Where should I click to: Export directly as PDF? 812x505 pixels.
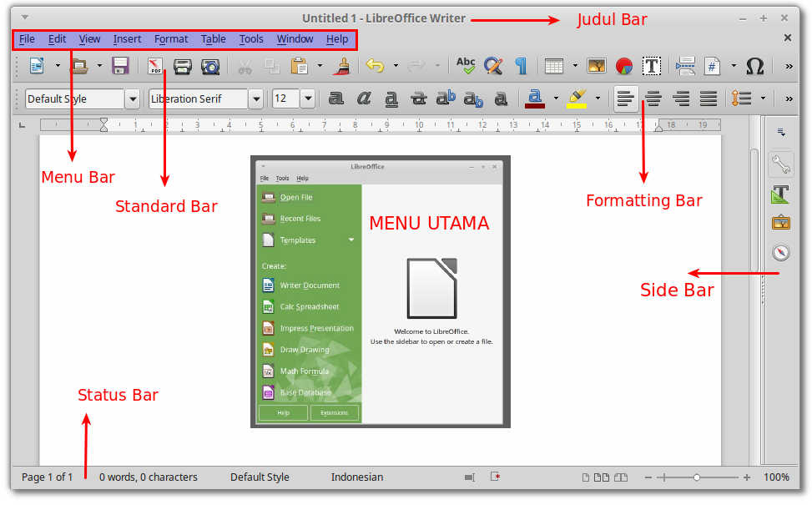click(x=155, y=66)
